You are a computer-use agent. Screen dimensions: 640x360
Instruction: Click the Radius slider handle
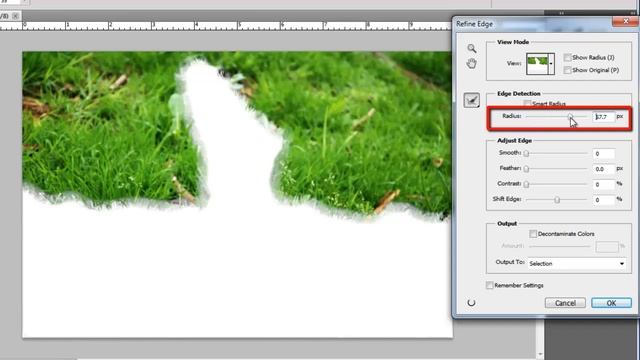pos(570,117)
